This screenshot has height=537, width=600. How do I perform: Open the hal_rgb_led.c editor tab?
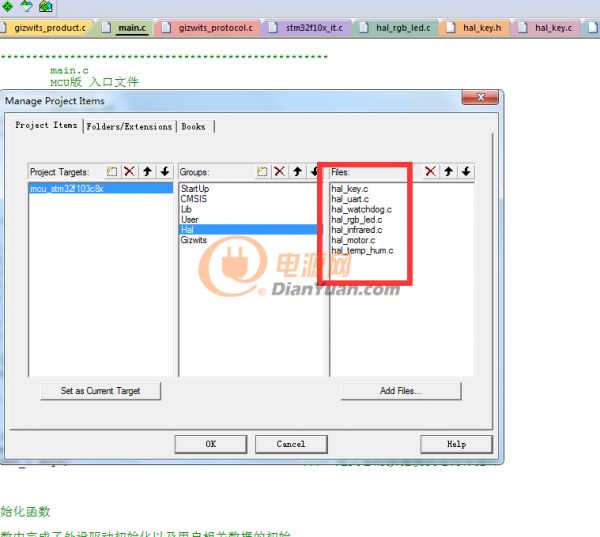pos(397,28)
